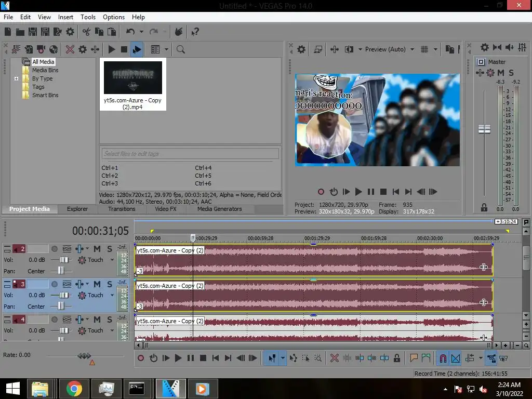Stop media preview in Project Media toolbar
532x399 pixels.
point(124,49)
